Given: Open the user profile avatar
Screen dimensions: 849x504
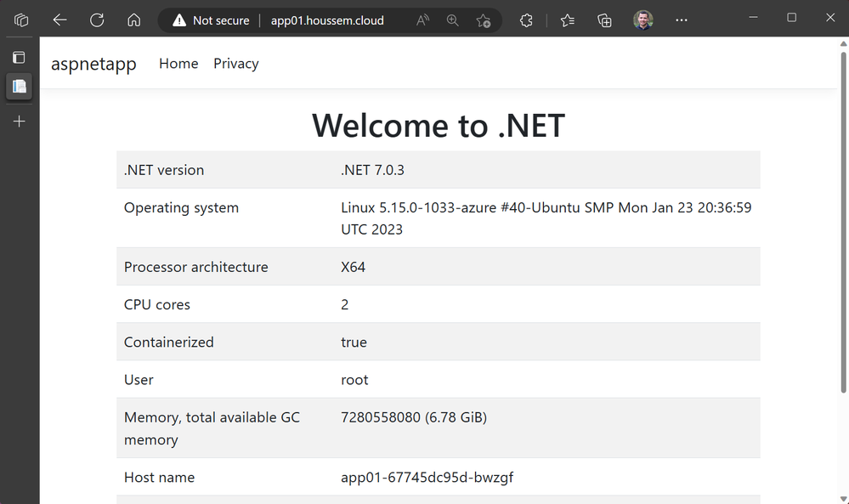Looking at the screenshot, I should tap(643, 20).
